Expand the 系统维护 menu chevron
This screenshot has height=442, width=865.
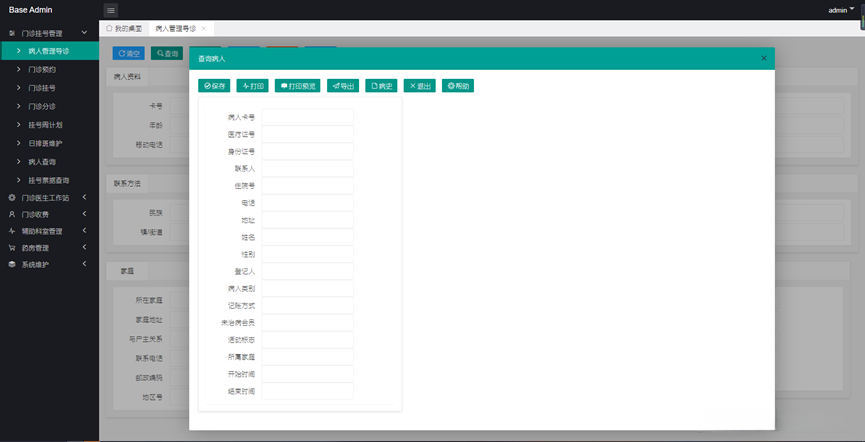pyautogui.click(x=84, y=264)
